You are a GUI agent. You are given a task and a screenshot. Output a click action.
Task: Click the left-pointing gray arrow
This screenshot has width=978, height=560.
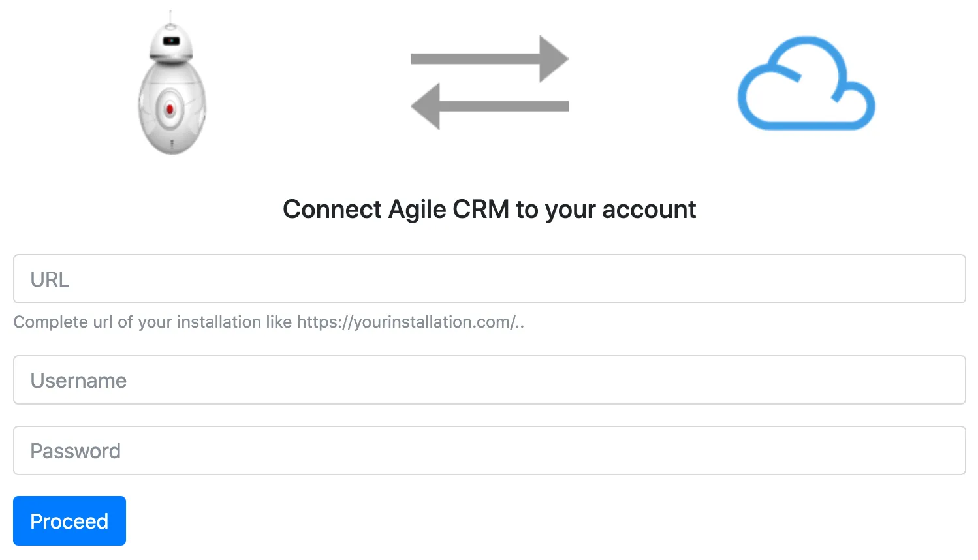click(x=489, y=106)
